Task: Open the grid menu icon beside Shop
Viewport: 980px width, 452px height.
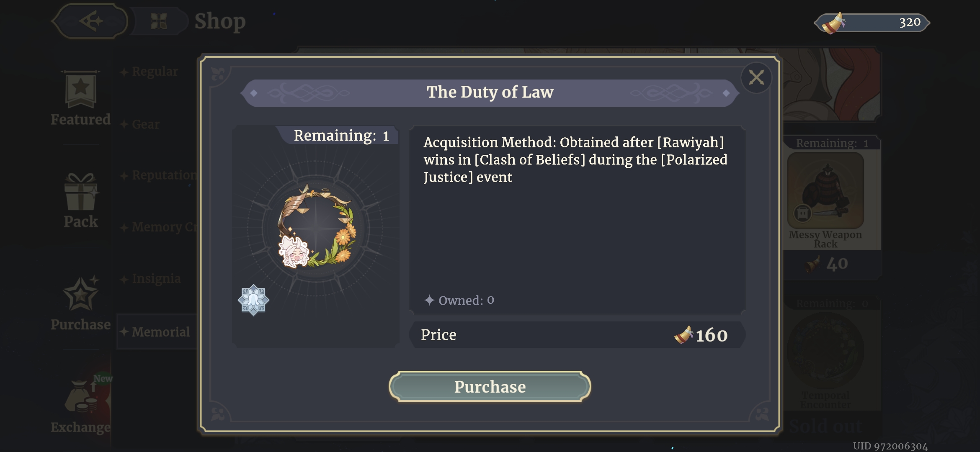Action: coord(159,21)
